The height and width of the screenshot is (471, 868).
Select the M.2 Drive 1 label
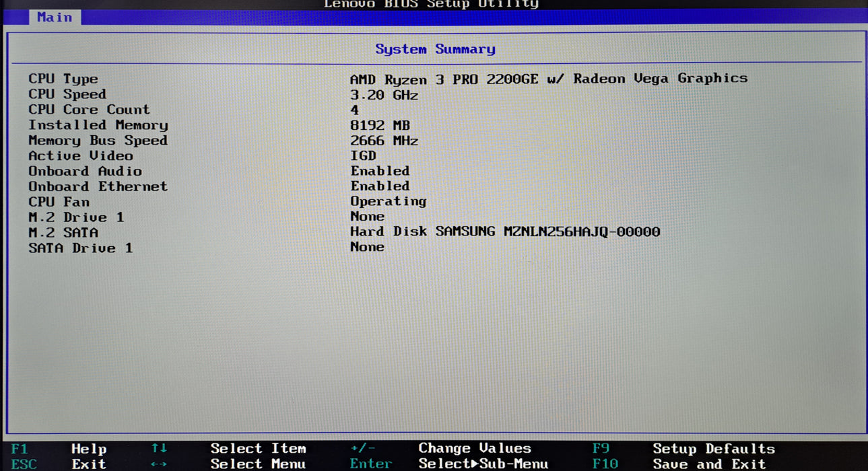tap(76, 217)
